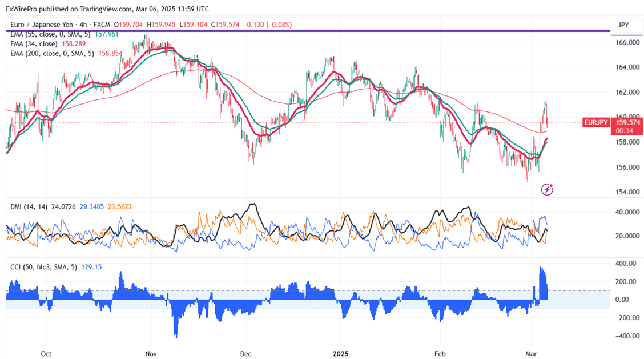Screen dimensions: 644x359
Task: Click the current price label 159.574
Action: click(x=627, y=122)
